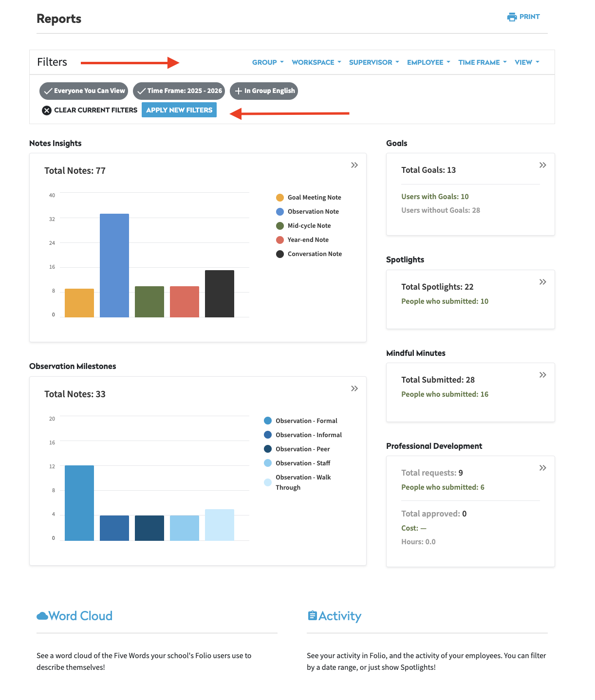Click Total Notes: 33 heading
Screen dimensions: 595x700
(75, 394)
